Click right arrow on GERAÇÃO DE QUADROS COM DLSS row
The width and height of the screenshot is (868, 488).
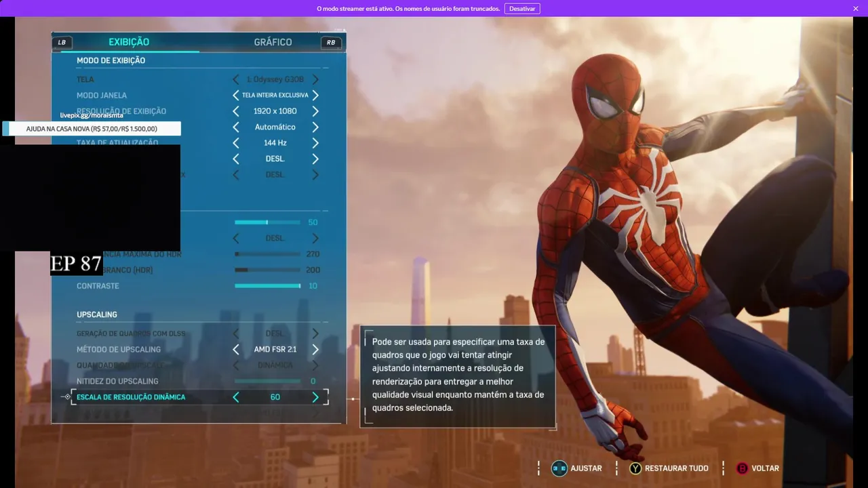click(x=315, y=333)
